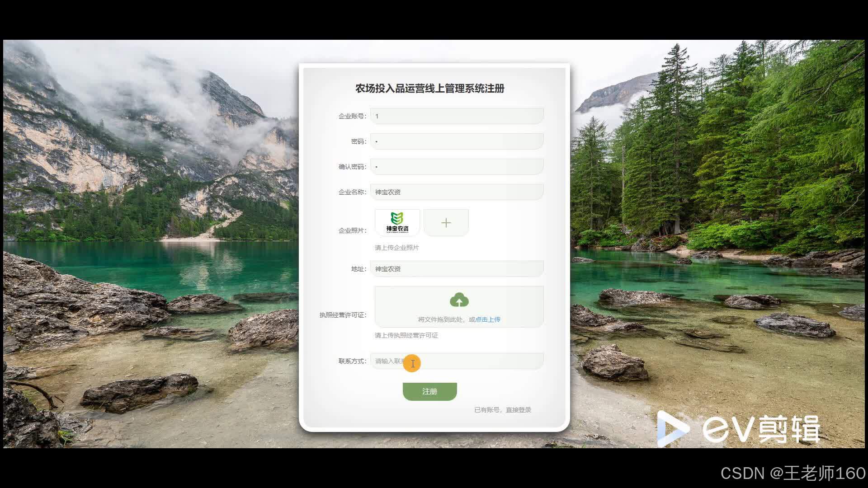Click the 企业名称 company name field

click(x=457, y=192)
